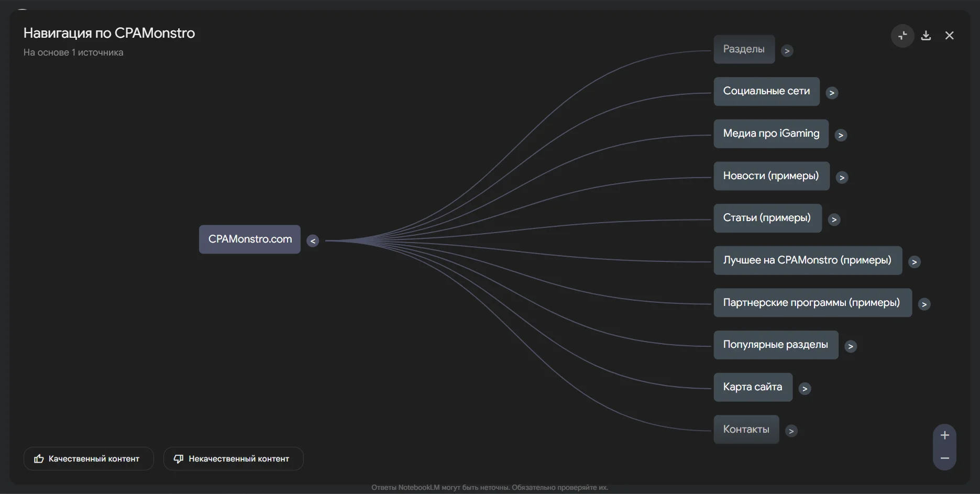
Task: Rate as Некачественный контент
Action: [x=233, y=459]
